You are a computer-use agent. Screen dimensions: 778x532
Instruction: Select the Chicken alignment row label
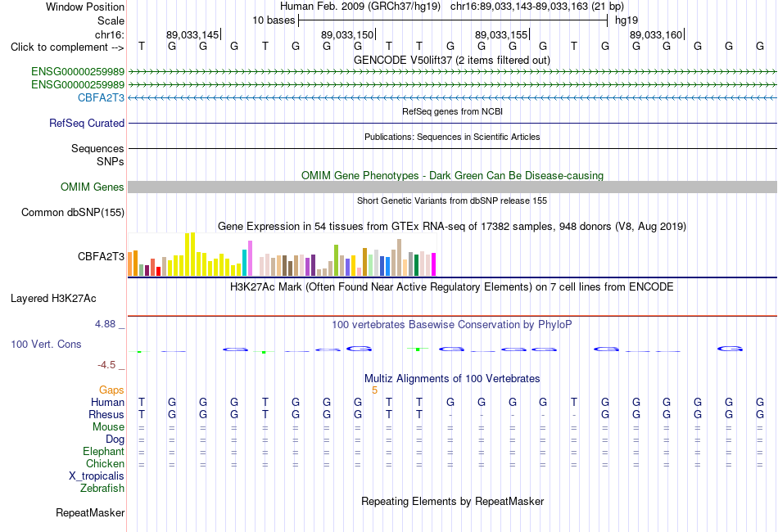[105, 463]
